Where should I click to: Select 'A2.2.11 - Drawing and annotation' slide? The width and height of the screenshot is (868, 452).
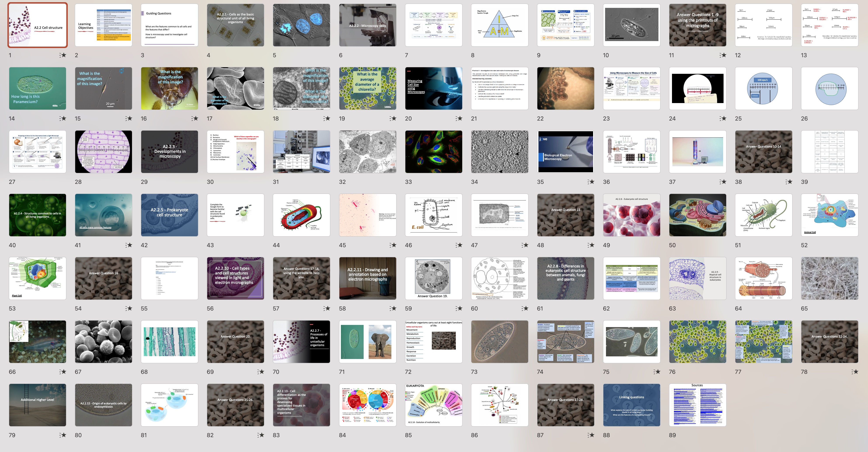click(368, 279)
